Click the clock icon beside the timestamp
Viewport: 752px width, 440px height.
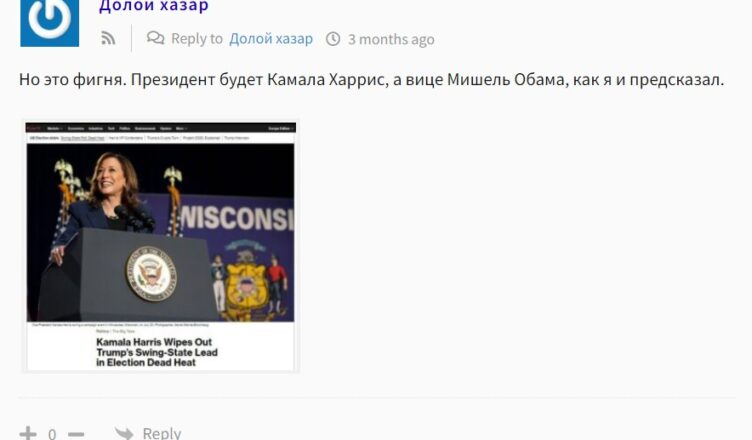click(x=333, y=39)
